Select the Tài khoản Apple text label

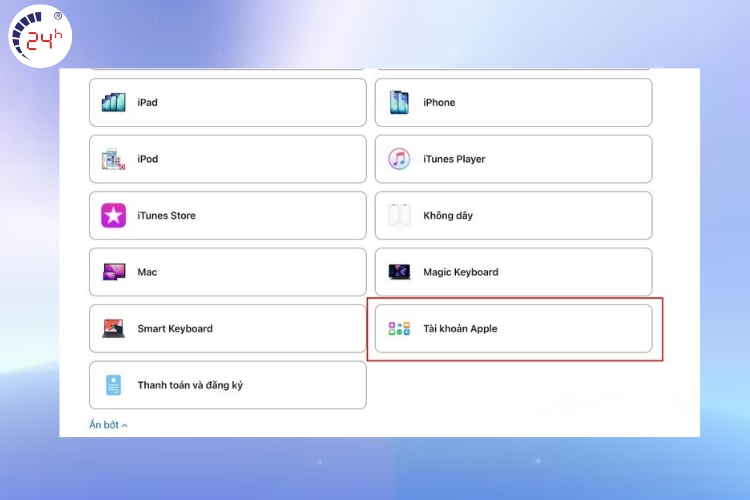pyautogui.click(x=460, y=328)
